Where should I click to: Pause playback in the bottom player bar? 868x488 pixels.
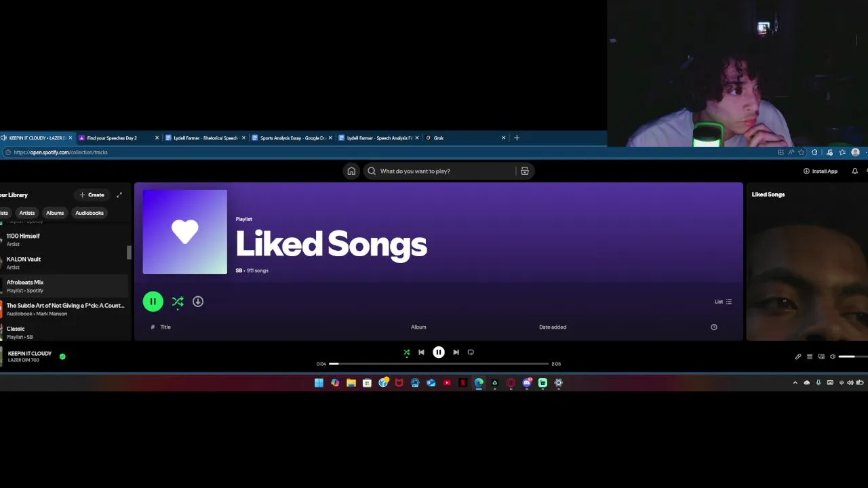pyautogui.click(x=439, y=352)
